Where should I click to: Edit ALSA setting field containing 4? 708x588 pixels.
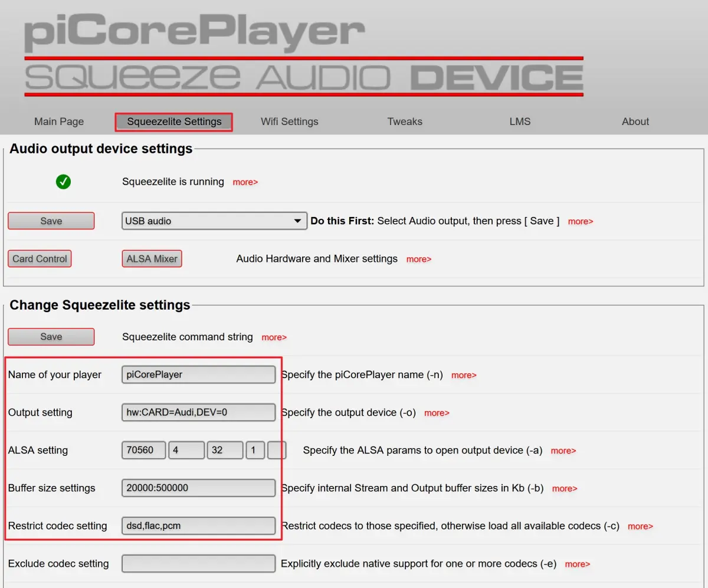[186, 450]
